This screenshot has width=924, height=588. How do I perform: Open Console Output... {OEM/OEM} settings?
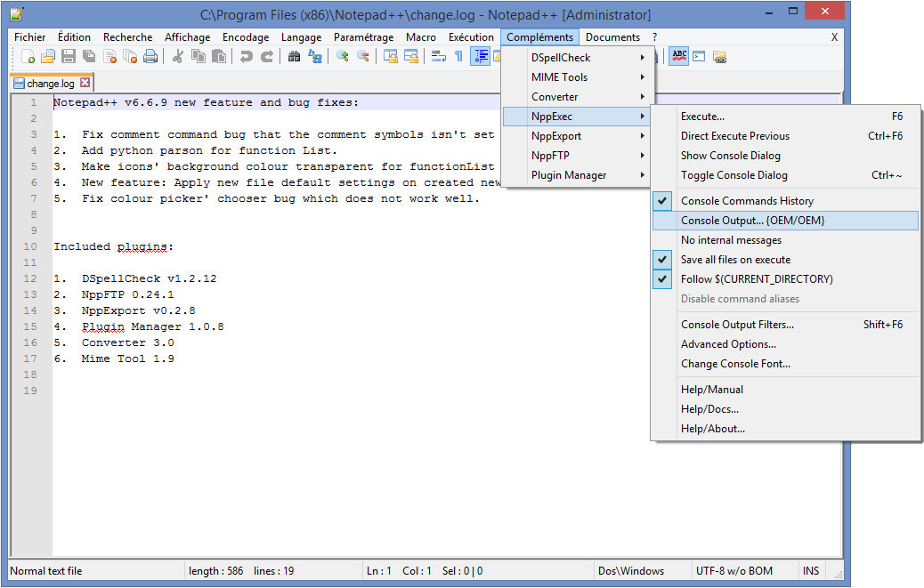785,220
